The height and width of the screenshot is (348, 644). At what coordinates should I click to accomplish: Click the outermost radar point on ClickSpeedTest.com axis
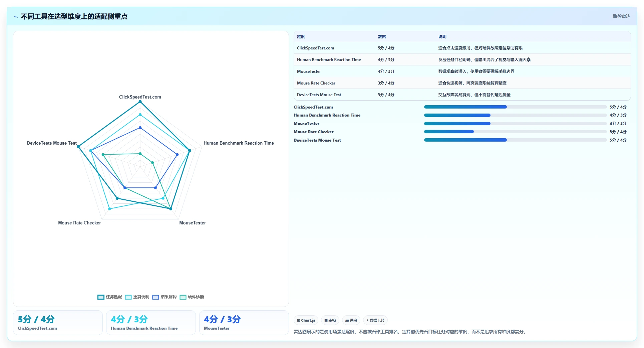pyautogui.click(x=140, y=102)
